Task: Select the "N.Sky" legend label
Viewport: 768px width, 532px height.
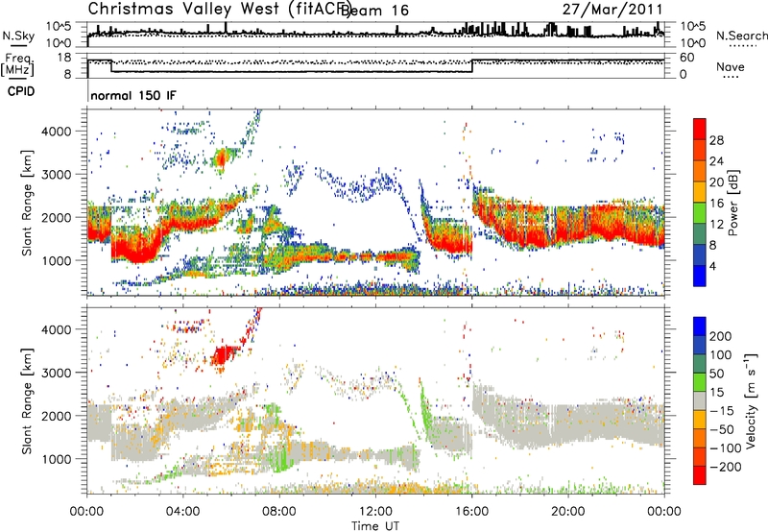Action: click(x=18, y=36)
